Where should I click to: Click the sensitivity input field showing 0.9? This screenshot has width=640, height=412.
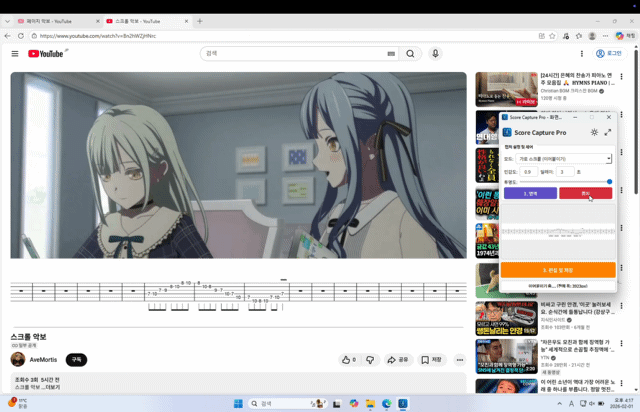coord(528,171)
